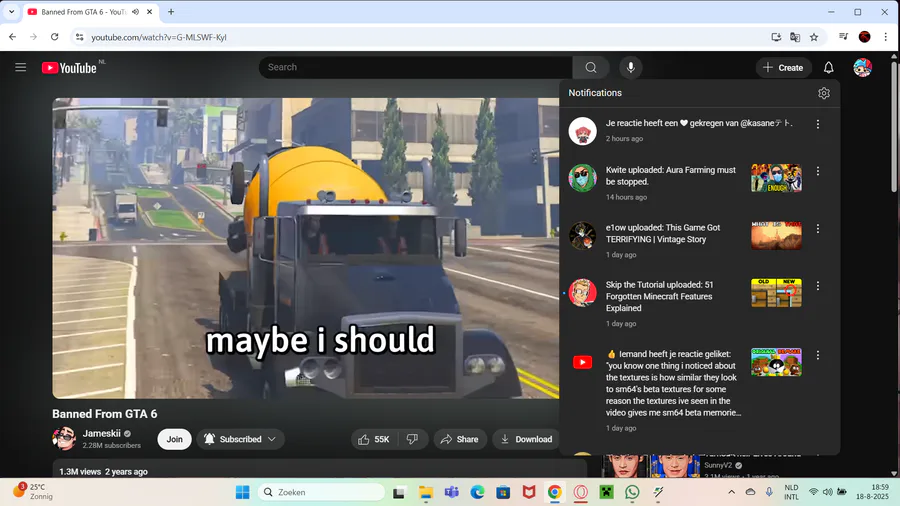This screenshot has height=506, width=900.
Task: Click the search magnifier button
Action: tap(591, 68)
